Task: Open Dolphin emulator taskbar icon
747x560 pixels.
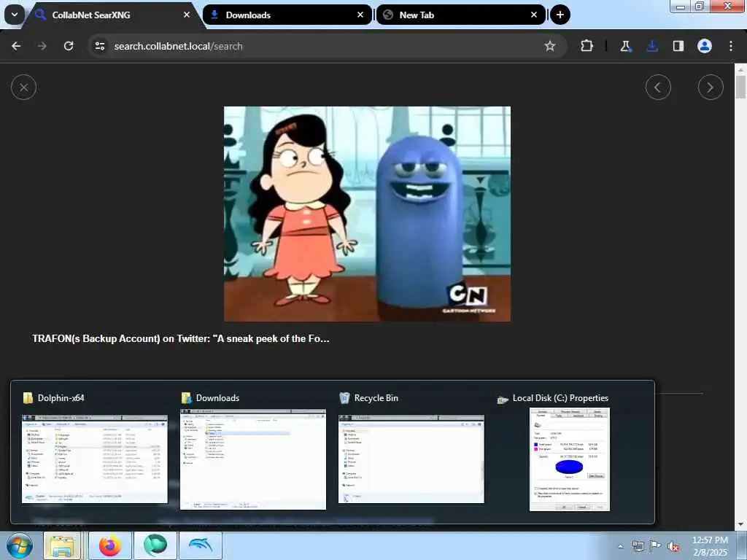Action: 201,545
